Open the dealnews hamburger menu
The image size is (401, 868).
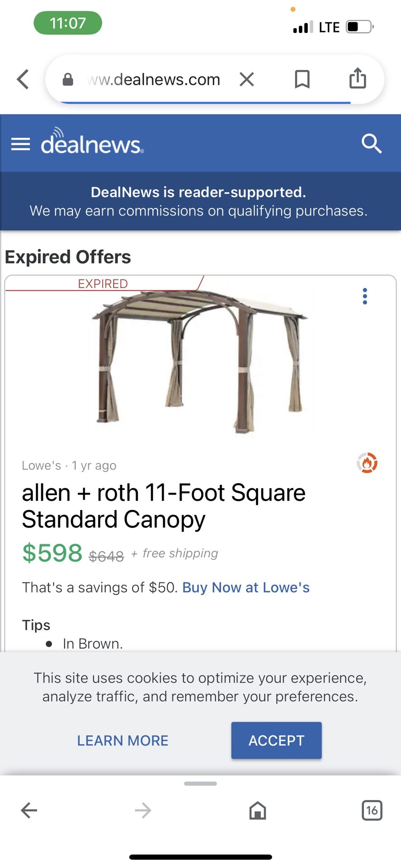(20, 144)
